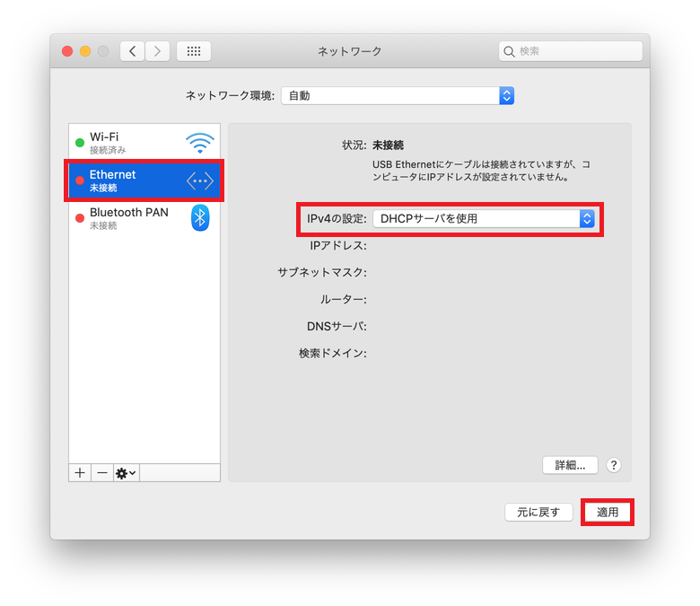Image resolution: width=700 pixels, height=606 pixels.
Task: Click the 元に戻す button
Action: tap(538, 513)
